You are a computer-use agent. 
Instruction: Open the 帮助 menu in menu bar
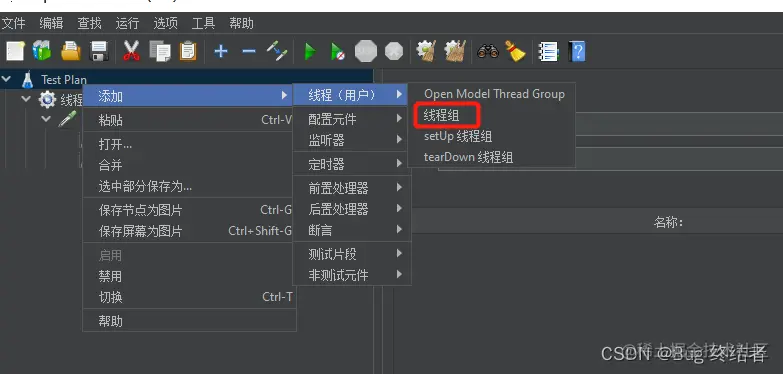click(x=241, y=23)
